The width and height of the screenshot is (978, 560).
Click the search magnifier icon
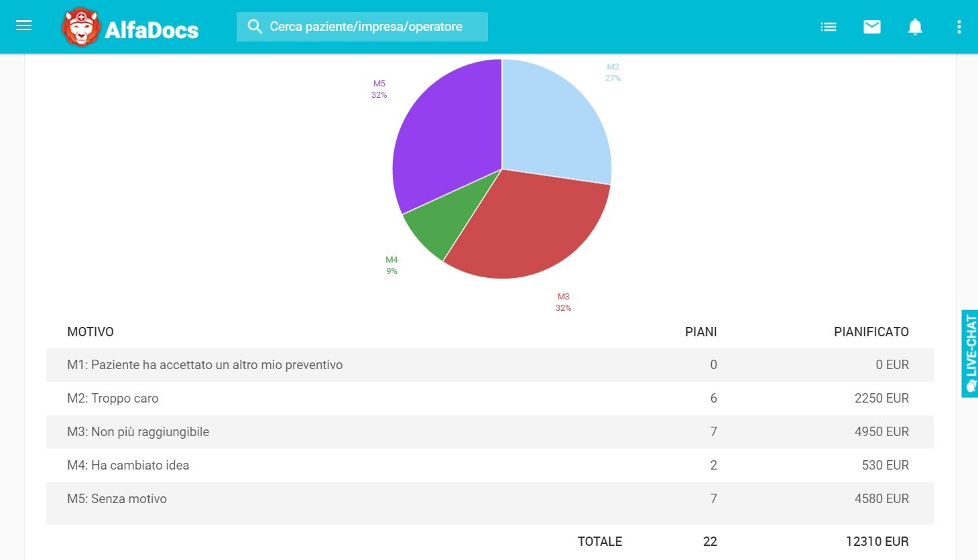click(255, 27)
